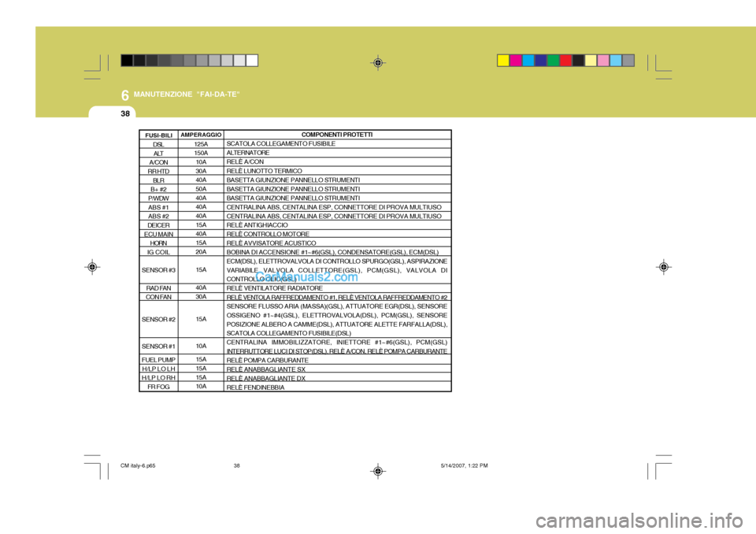
Task: Click the '5/14/2007, 1:22 PM' timestamp
Action: pos(465,465)
